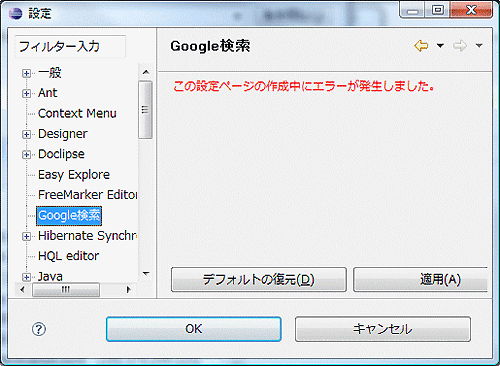Click the Eclipse icon in title bar

[x=16, y=14]
